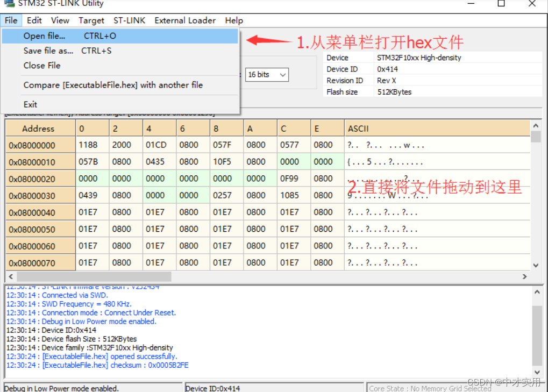Click log panel scroll up arrow
548x392 pixels.
point(537,292)
